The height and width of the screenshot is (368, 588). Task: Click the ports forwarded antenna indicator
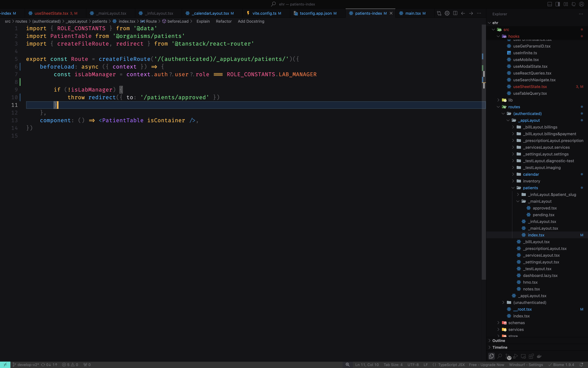click(87, 365)
